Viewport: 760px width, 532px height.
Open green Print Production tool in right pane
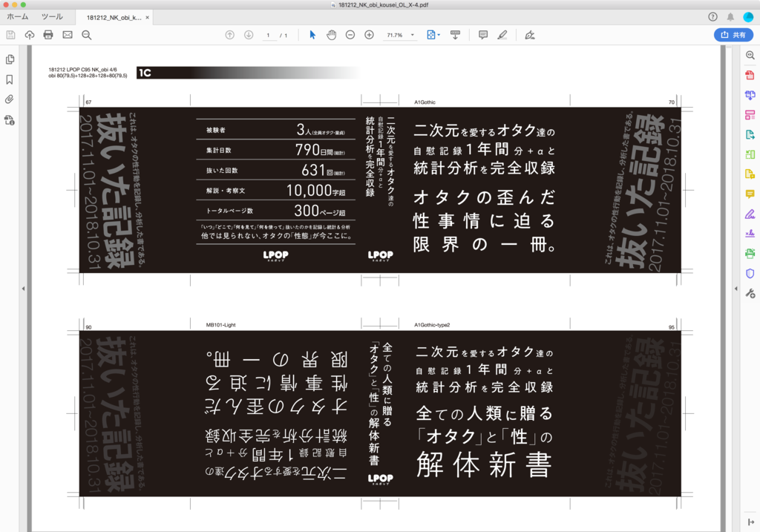coord(750,254)
